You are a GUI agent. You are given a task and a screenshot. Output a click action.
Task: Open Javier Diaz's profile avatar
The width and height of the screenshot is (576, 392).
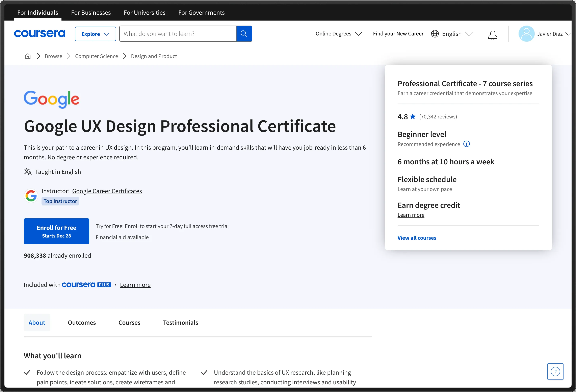526,34
